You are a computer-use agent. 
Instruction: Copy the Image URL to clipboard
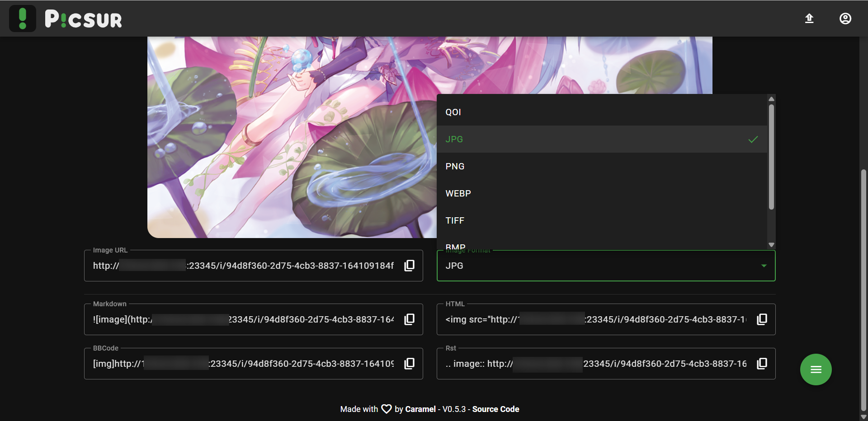pyautogui.click(x=409, y=266)
